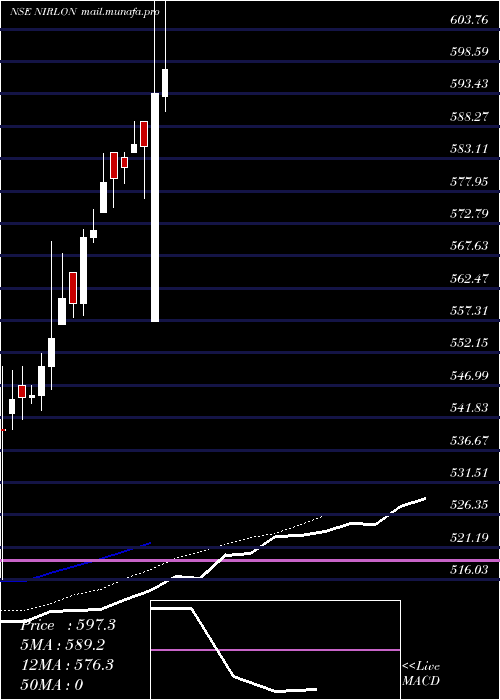
Task: Click the 557.31 price axis label
Action: pyautogui.click(x=468, y=311)
